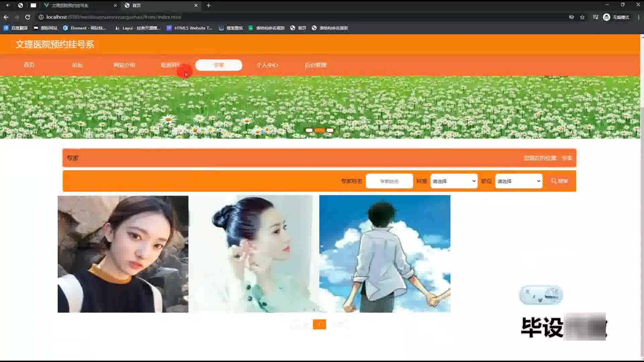Reload the current page

(x=28, y=17)
